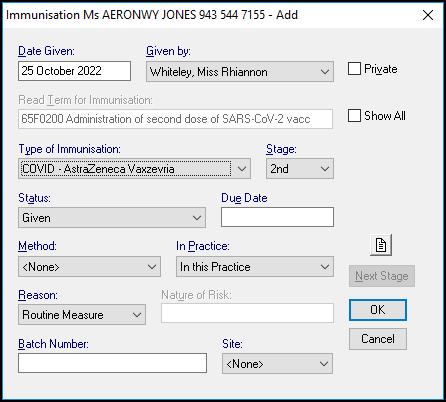Image resolution: width=446 pixels, height=402 pixels.
Task: Click the Next Stage button
Action: click(382, 276)
